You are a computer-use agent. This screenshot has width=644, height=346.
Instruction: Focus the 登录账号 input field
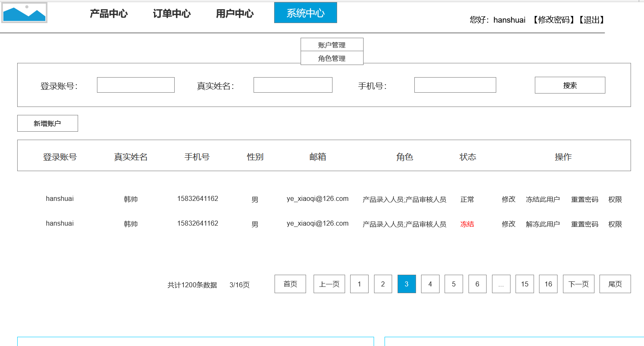click(x=136, y=85)
